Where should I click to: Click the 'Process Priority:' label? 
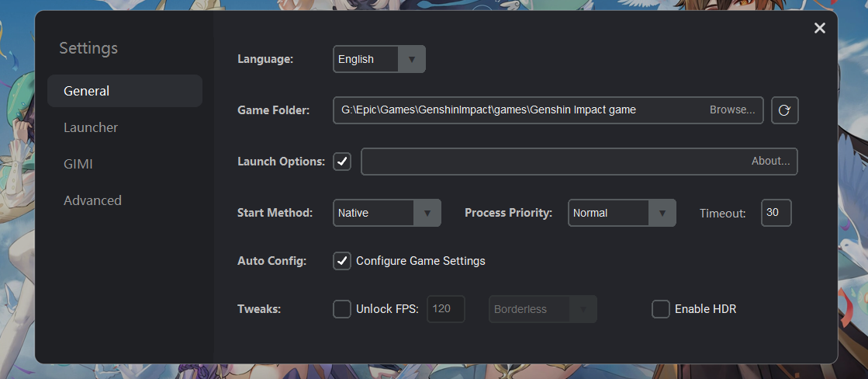(x=509, y=213)
